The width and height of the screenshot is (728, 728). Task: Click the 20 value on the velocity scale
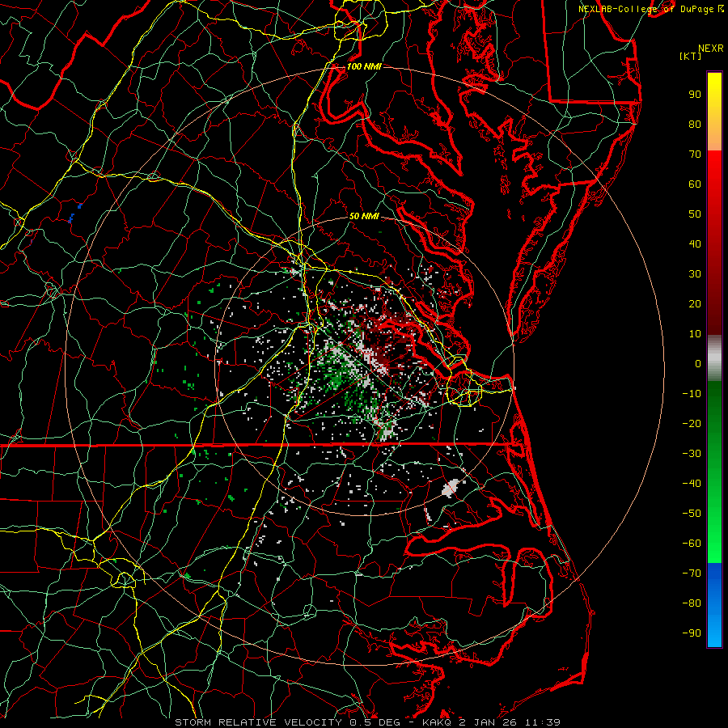tap(695, 304)
